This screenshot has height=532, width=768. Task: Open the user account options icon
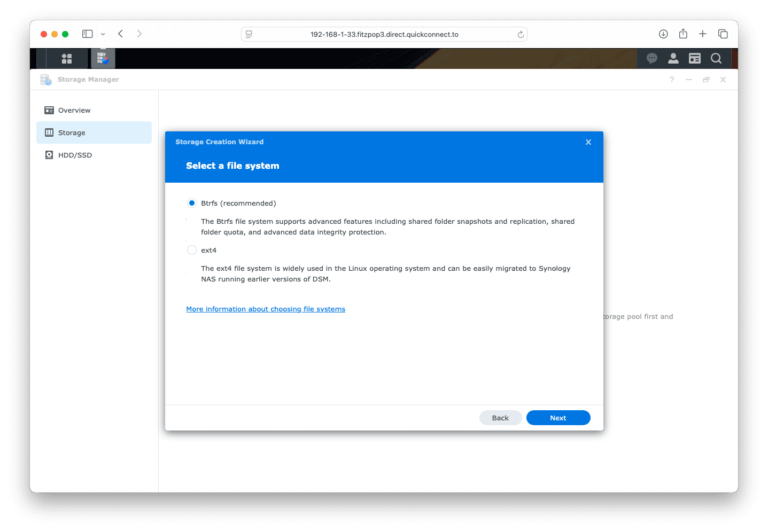point(673,58)
